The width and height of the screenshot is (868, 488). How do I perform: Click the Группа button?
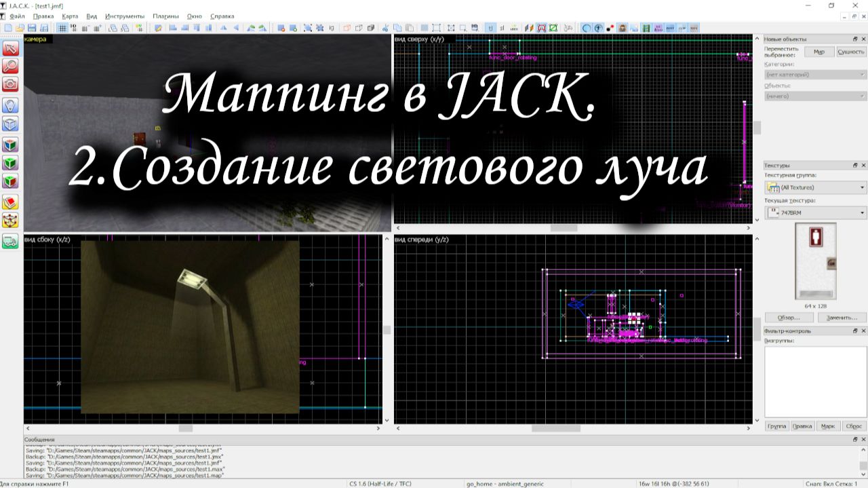pyautogui.click(x=776, y=426)
